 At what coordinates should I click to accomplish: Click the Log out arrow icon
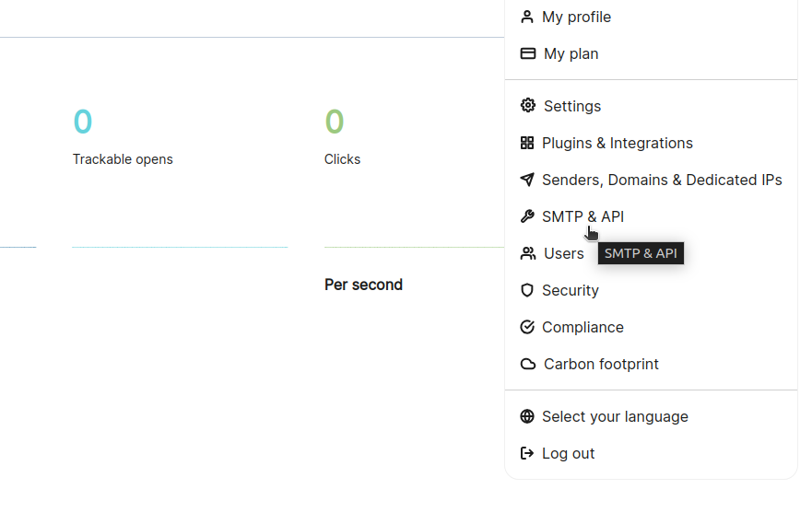pos(526,453)
